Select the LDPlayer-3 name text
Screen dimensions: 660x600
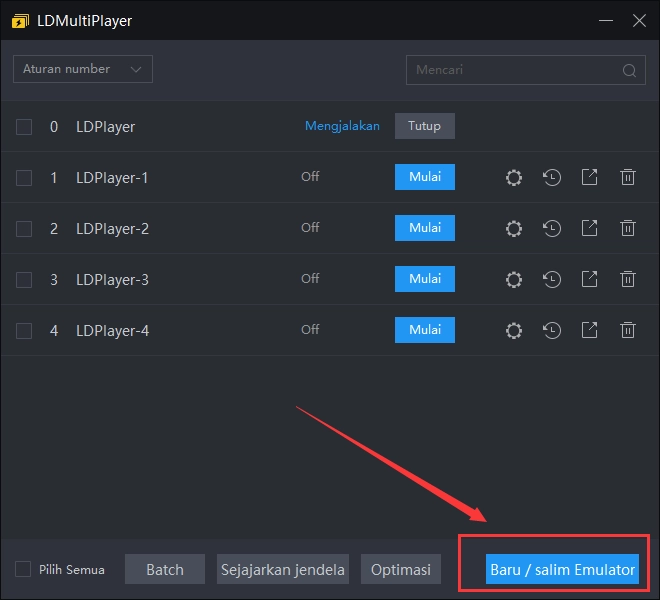(112, 280)
